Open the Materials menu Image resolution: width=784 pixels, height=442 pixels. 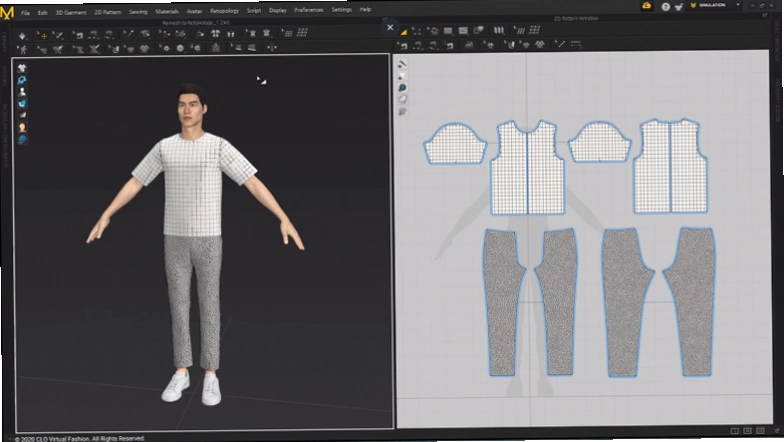click(x=166, y=11)
